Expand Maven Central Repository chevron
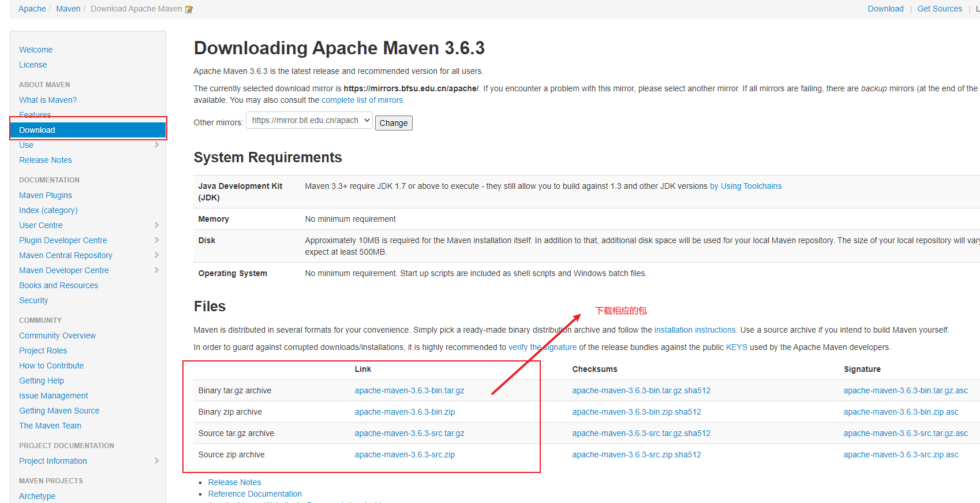The height and width of the screenshot is (503, 980). (x=157, y=255)
